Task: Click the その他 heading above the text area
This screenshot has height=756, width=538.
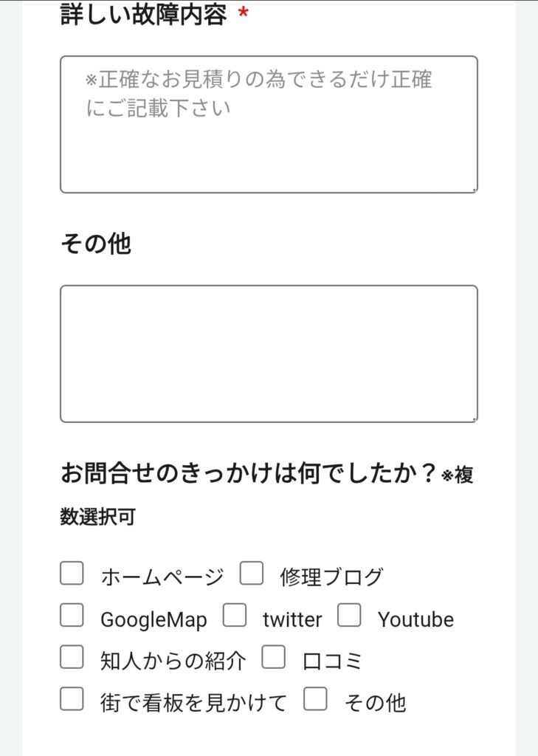Action: pyautogui.click(x=95, y=244)
